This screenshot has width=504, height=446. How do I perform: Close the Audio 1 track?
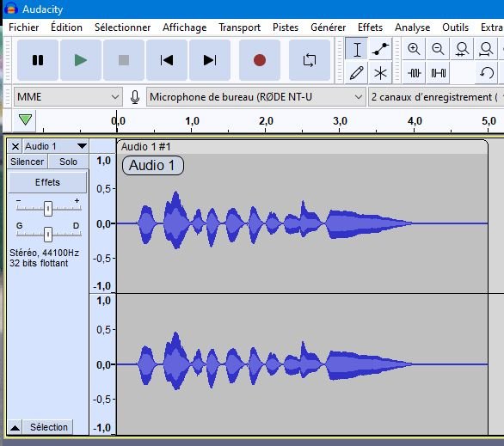[15, 146]
